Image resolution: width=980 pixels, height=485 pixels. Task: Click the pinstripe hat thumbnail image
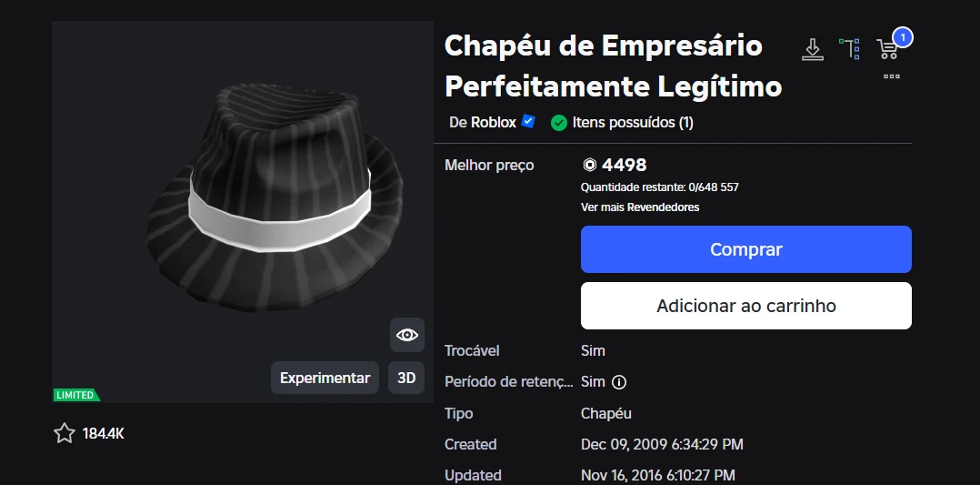coord(273,196)
